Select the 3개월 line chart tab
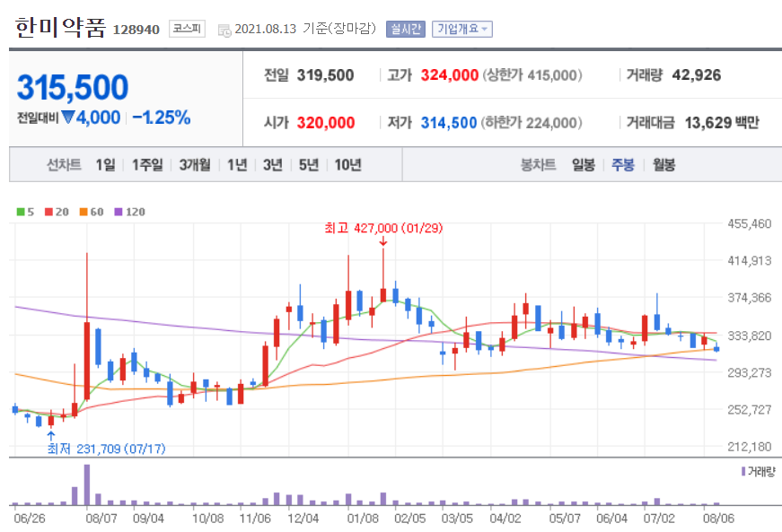 pos(195,165)
